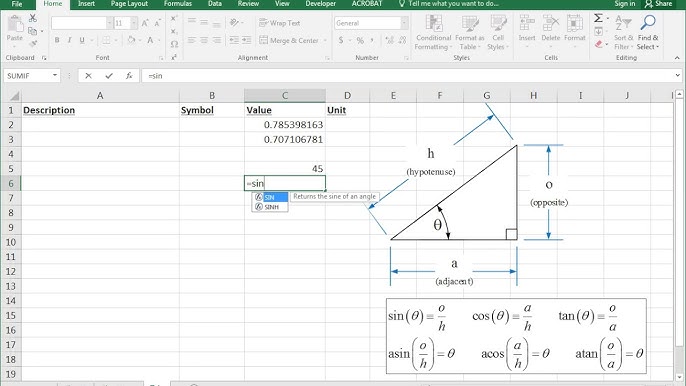Click the Cancel X formula bar icon
This screenshot has width=686, height=386.
[88, 76]
